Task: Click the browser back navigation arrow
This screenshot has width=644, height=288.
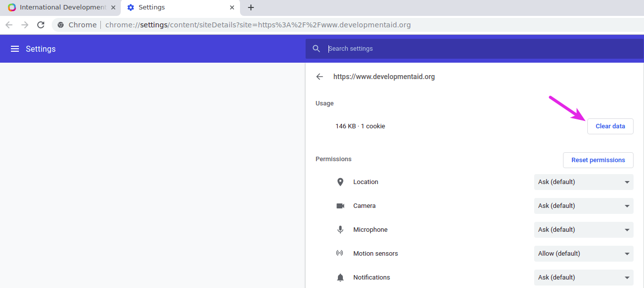Action: coord(9,25)
